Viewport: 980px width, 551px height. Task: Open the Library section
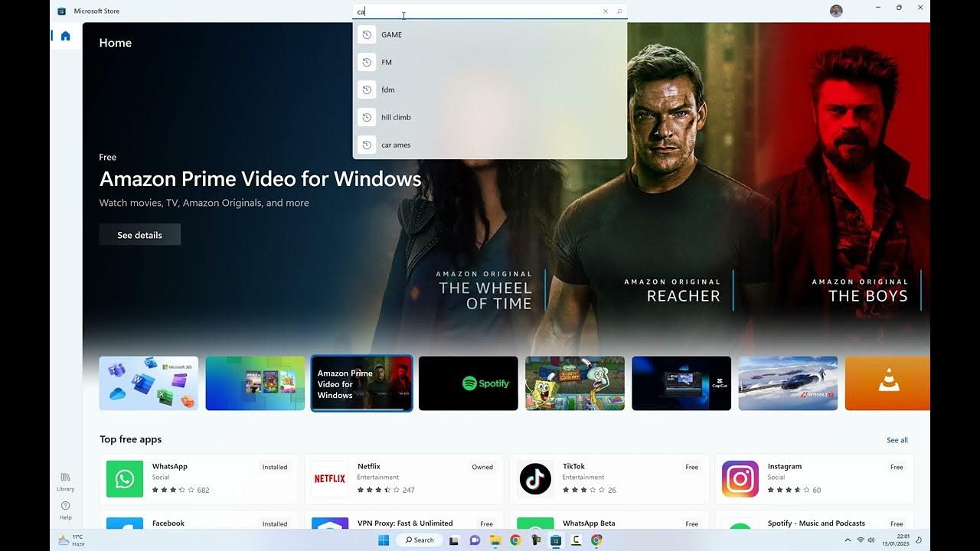click(x=65, y=482)
